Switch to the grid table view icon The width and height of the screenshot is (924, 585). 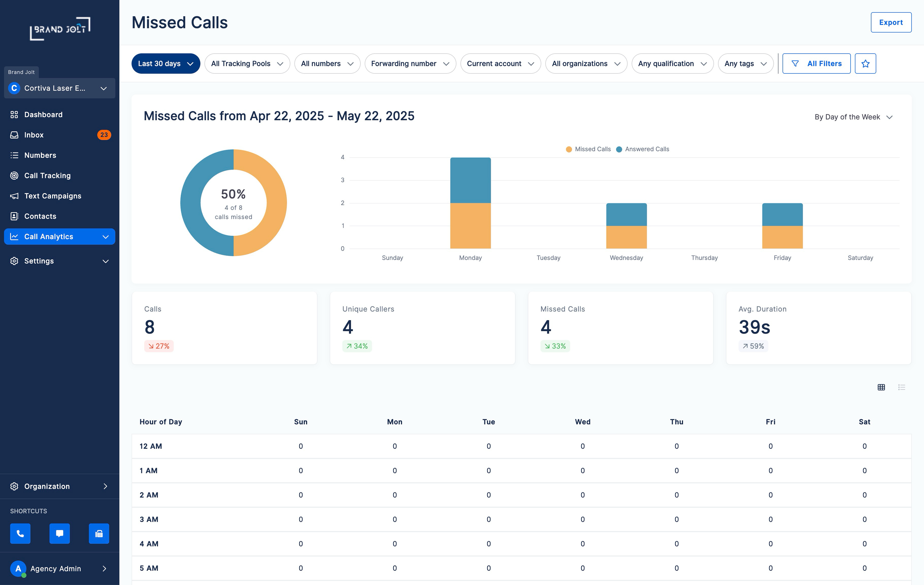click(881, 387)
